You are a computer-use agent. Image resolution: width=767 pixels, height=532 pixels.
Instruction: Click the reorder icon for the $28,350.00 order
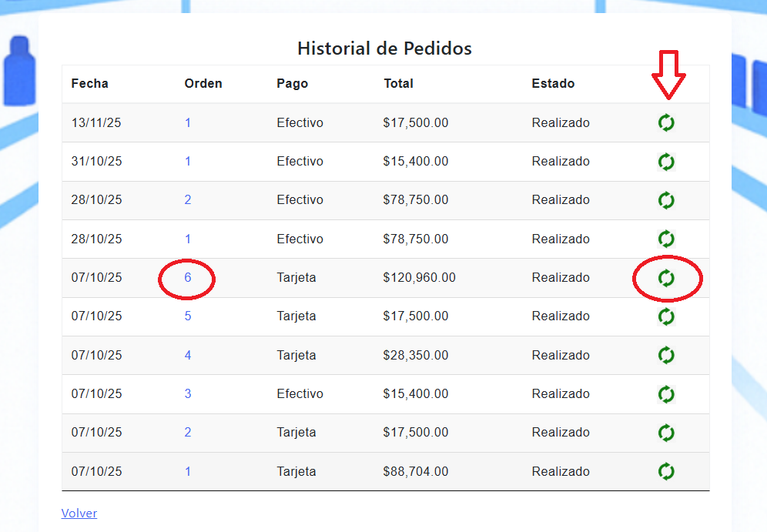click(666, 355)
